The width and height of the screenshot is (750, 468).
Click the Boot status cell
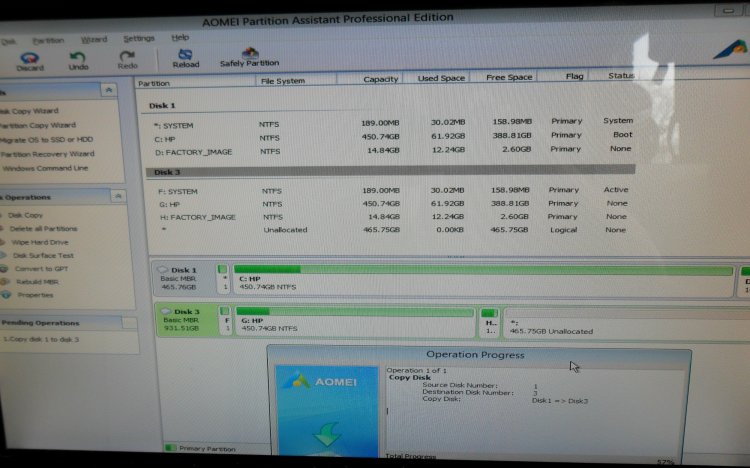[x=622, y=134]
